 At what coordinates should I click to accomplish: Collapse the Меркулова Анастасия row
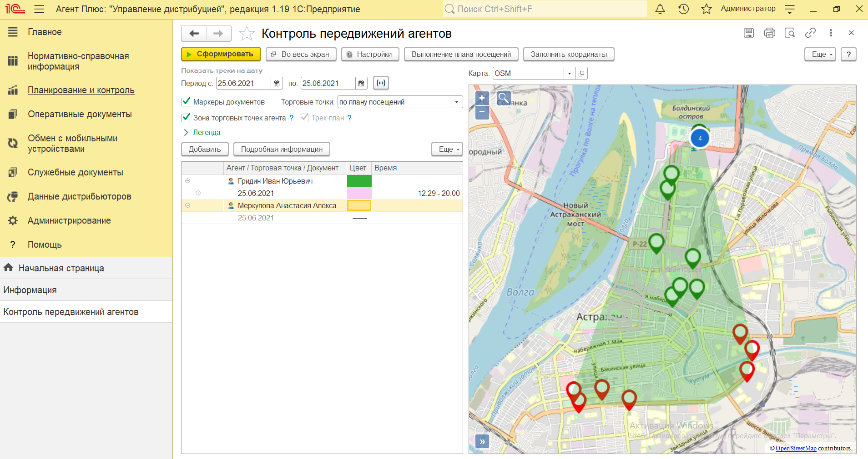pos(187,205)
